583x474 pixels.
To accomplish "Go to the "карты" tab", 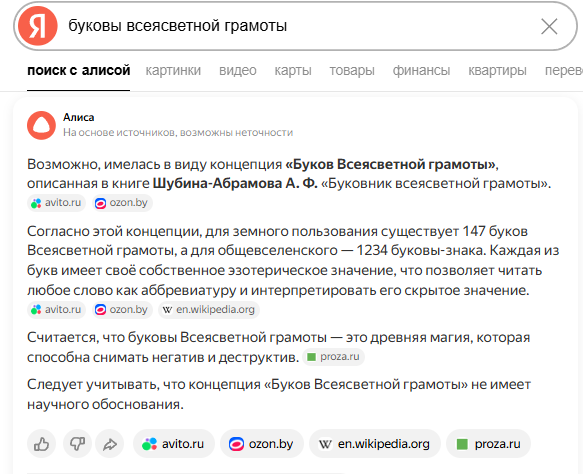I will 293,70.
